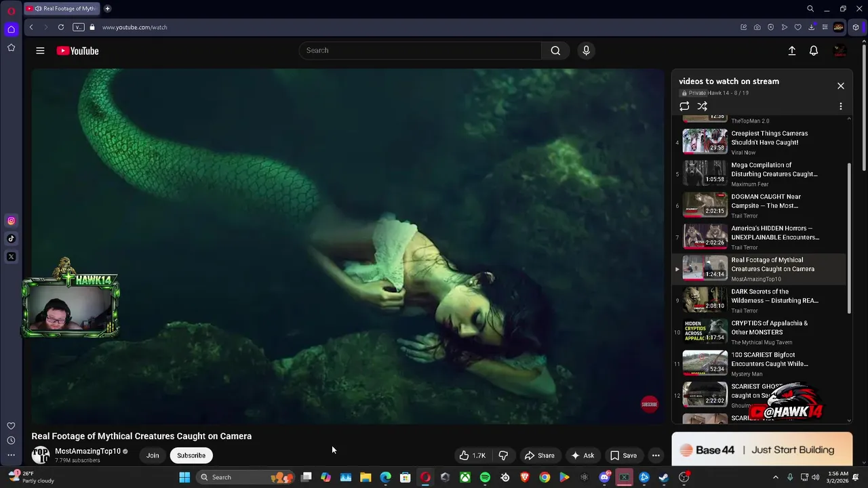The image size is (868, 488).
Task: Open the Opera sidebar heart icon
Action: [11, 426]
